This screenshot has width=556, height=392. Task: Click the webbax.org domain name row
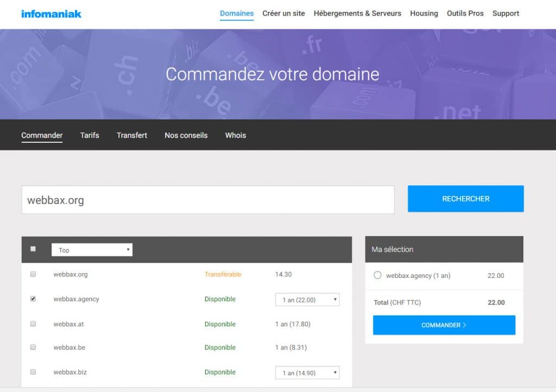point(71,274)
